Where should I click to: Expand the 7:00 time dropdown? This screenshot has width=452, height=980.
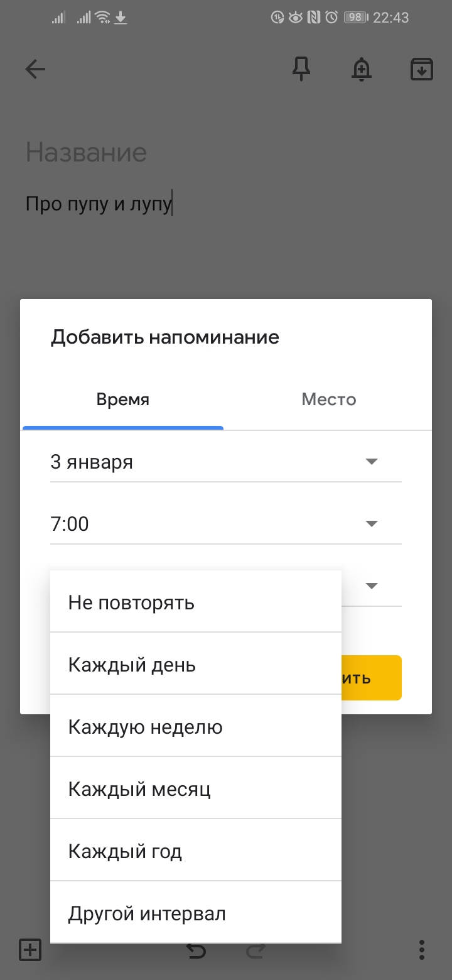[x=226, y=524]
